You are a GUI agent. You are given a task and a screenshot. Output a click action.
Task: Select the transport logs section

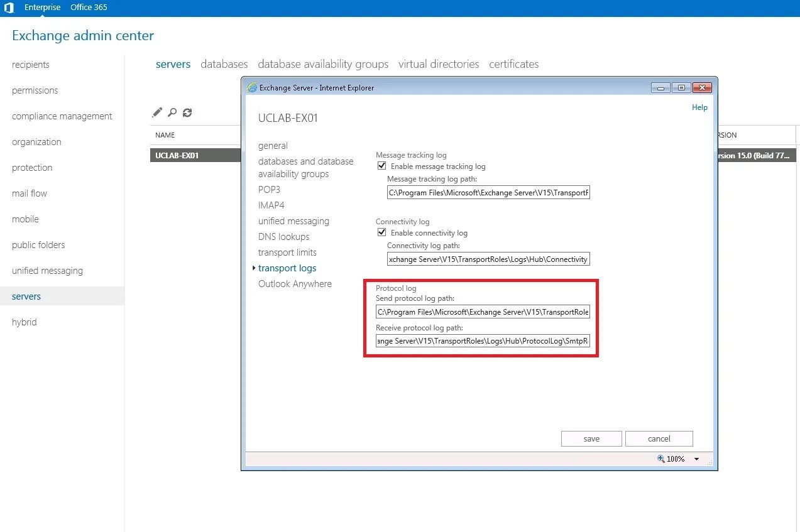[287, 268]
